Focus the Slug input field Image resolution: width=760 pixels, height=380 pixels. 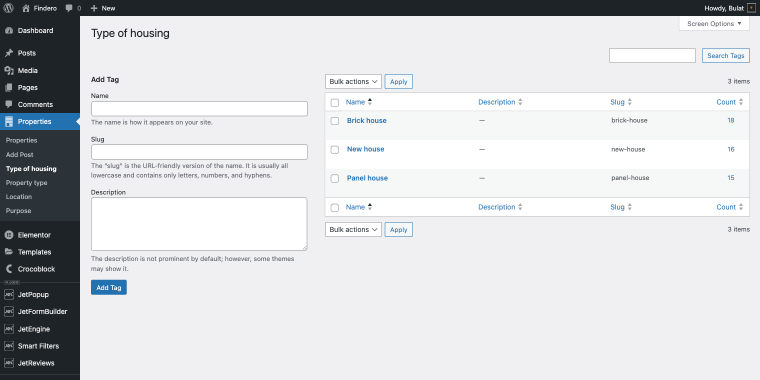[199, 152]
